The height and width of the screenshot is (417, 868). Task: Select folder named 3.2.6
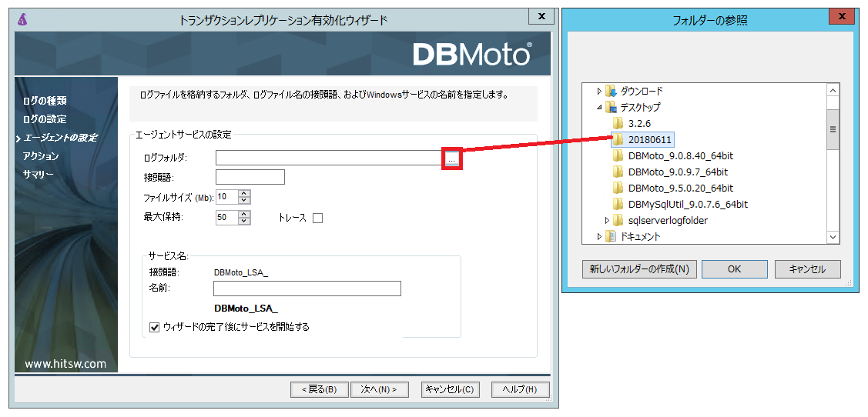639,123
